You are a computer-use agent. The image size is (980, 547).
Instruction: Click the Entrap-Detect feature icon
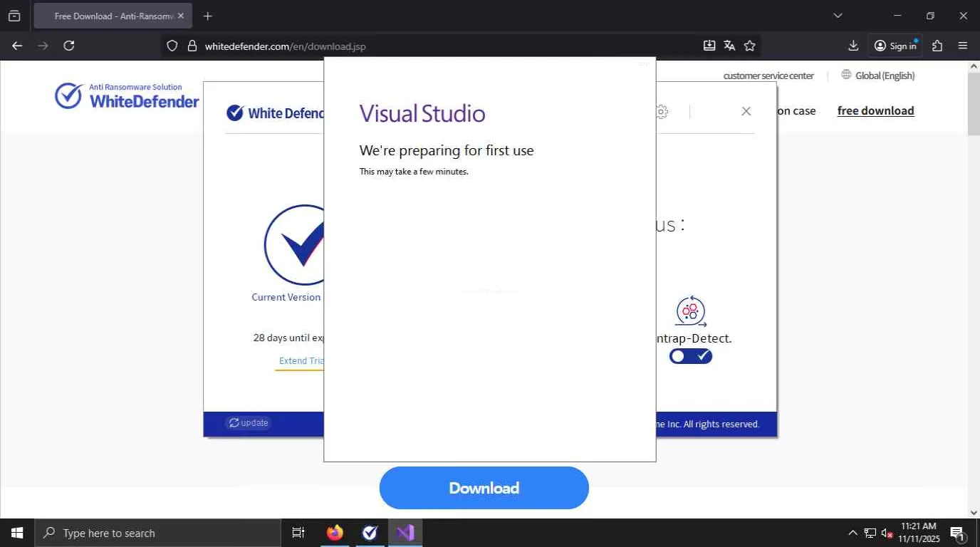click(x=690, y=312)
